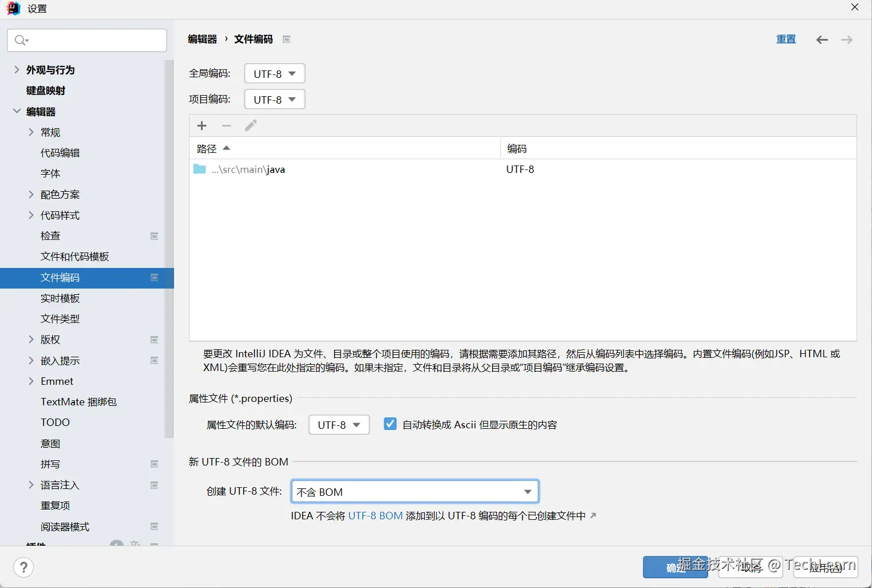Collapse the 编辑器 tree node
The width and height of the screenshot is (872, 588).
click(17, 111)
